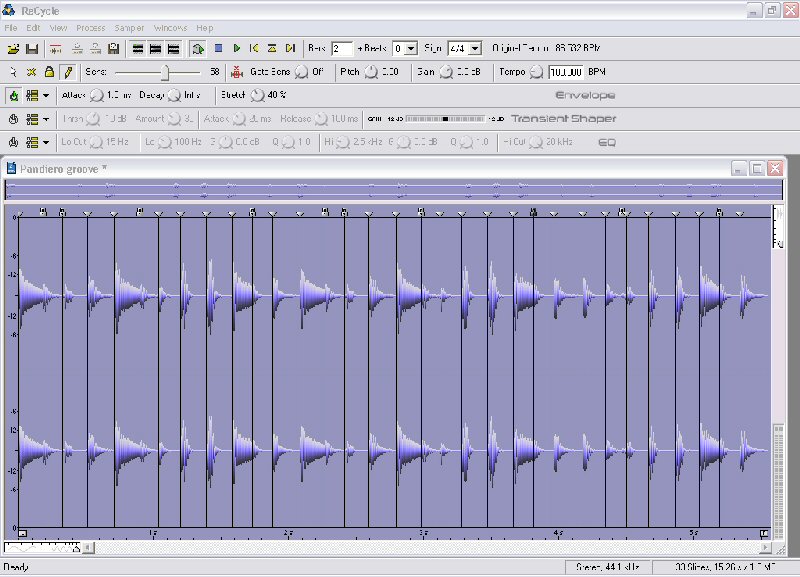This screenshot has width=800, height=577.
Task: Click the lock slice tool icon
Action: click(49, 72)
